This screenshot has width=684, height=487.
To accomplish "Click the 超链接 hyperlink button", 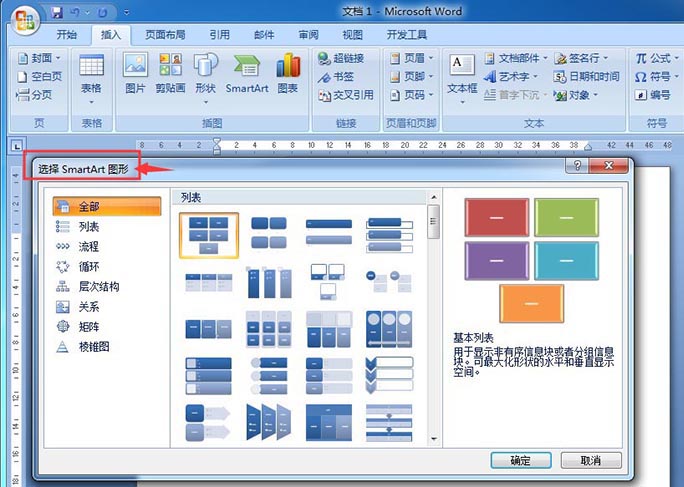I will [x=341, y=58].
